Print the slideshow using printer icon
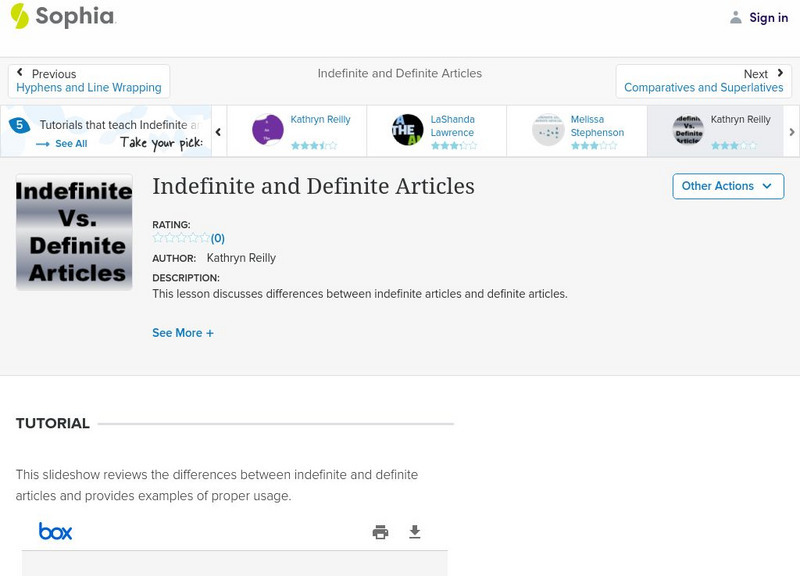The height and width of the screenshot is (576, 800). [x=380, y=532]
